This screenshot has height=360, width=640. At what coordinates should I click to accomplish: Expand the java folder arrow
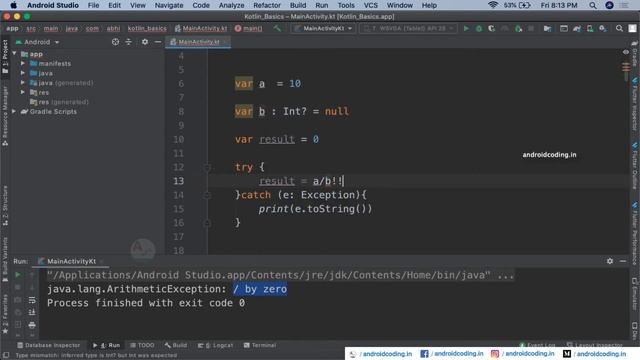[23, 73]
